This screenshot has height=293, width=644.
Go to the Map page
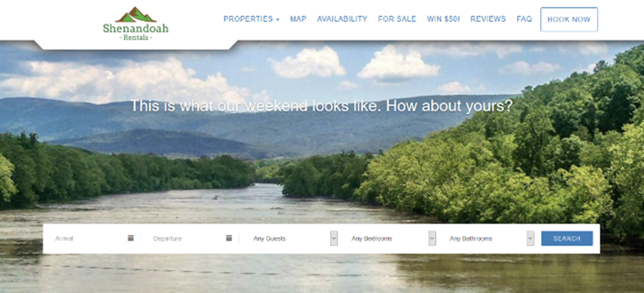point(298,19)
